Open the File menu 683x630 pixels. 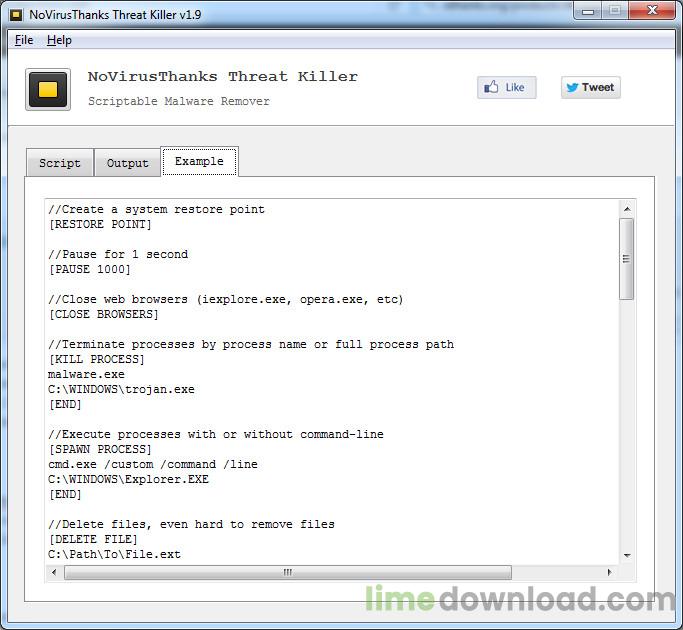(x=24, y=40)
